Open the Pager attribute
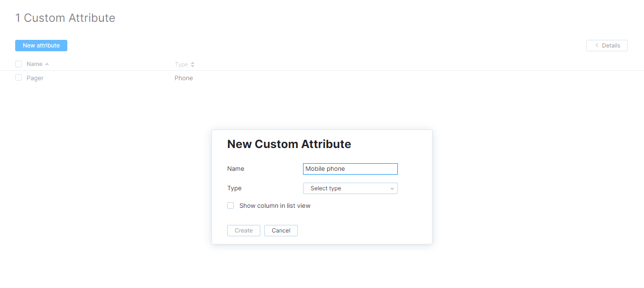This screenshot has height=288, width=644. point(36,77)
